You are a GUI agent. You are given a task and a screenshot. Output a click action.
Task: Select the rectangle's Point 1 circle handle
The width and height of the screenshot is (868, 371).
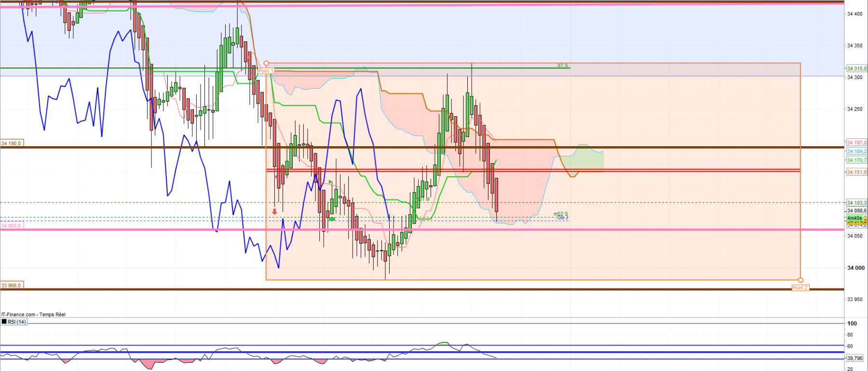(x=266, y=63)
